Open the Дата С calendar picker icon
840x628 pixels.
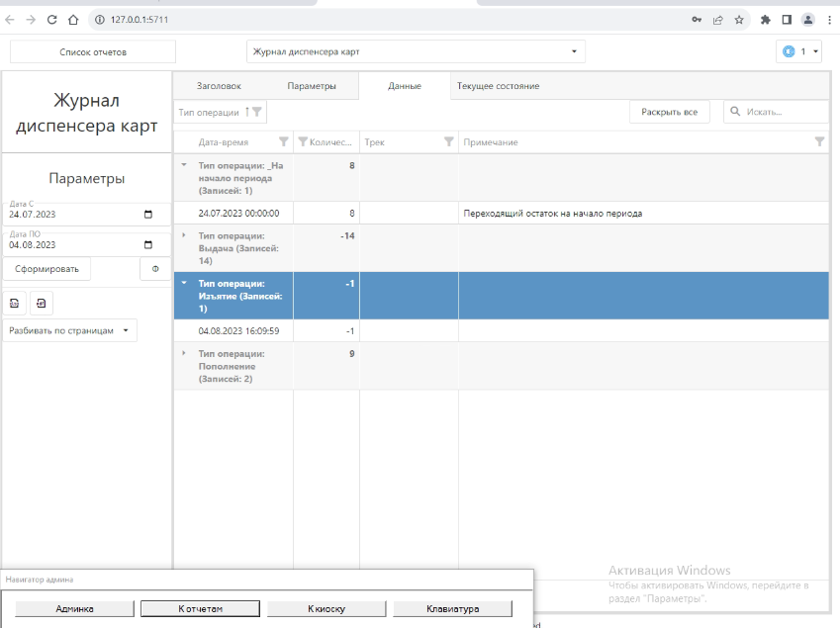(148, 215)
